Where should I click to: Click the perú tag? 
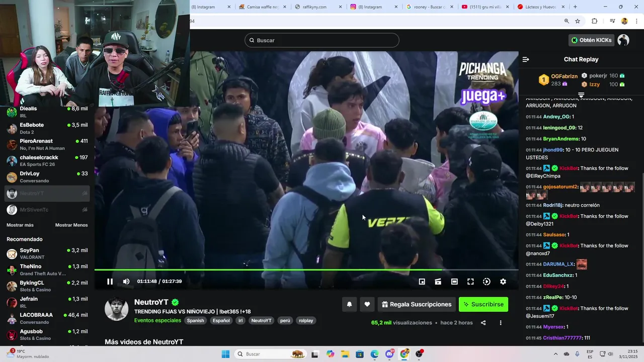pos(285,321)
